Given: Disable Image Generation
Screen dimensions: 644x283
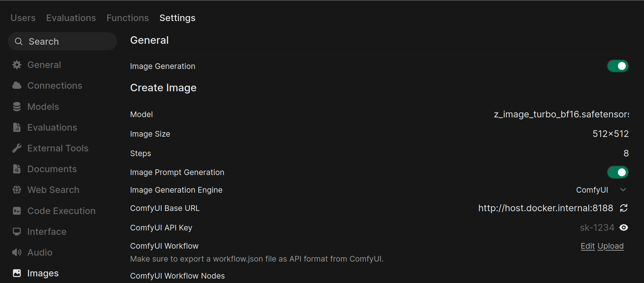Looking at the screenshot, I should click(617, 66).
